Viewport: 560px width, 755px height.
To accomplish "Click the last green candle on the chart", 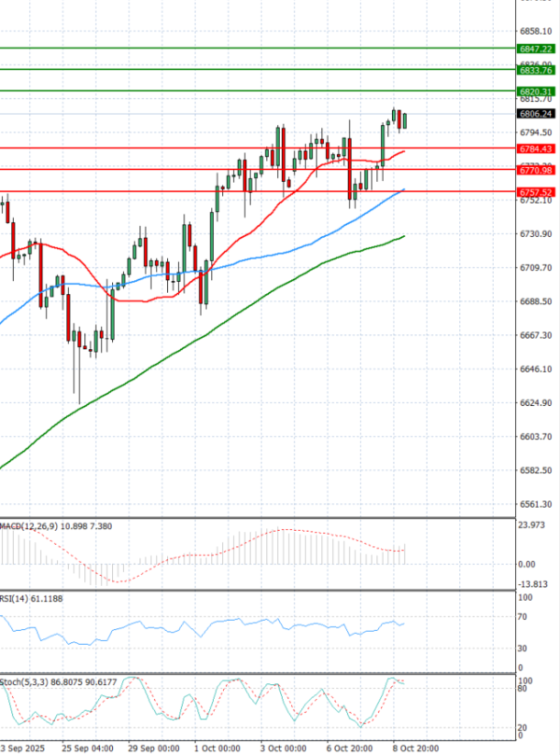I will click(405, 120).
